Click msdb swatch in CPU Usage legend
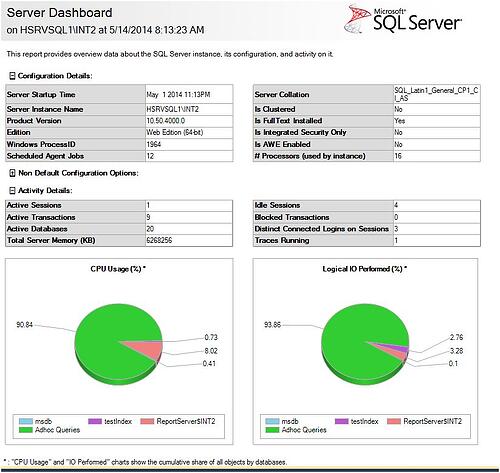500x473 pixels. [26, 421]
